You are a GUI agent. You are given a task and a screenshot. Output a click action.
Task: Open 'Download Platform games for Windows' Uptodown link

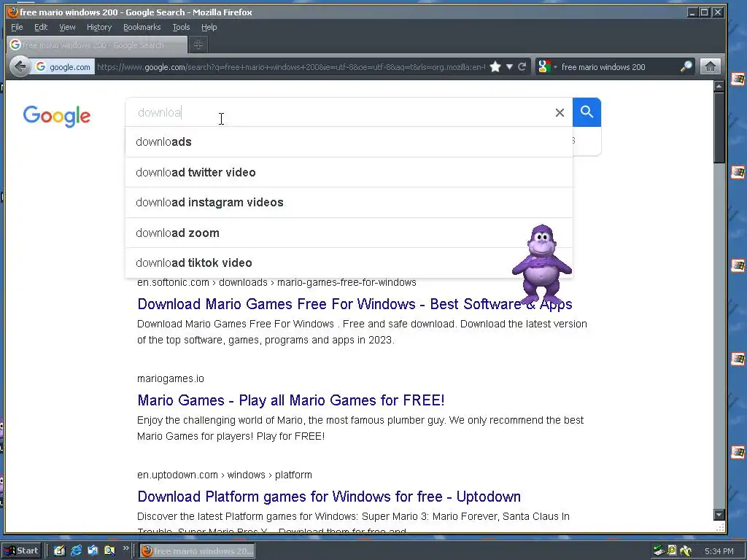329,496
